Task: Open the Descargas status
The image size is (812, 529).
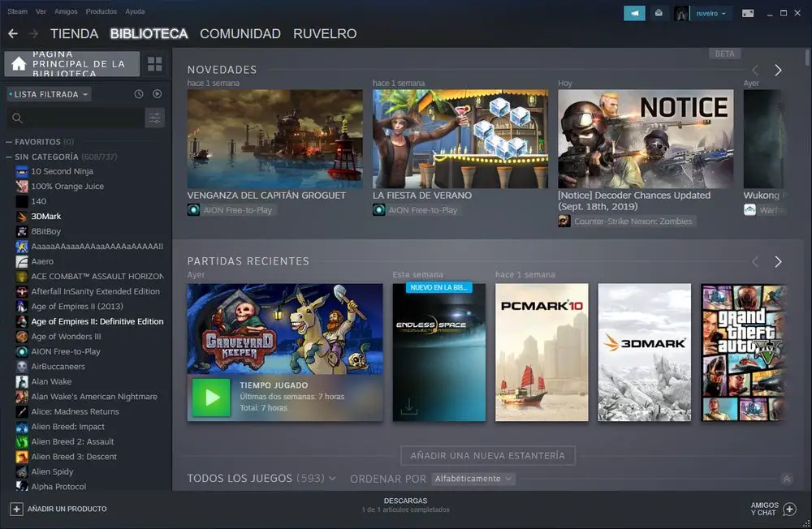Action: pos(405,505)
